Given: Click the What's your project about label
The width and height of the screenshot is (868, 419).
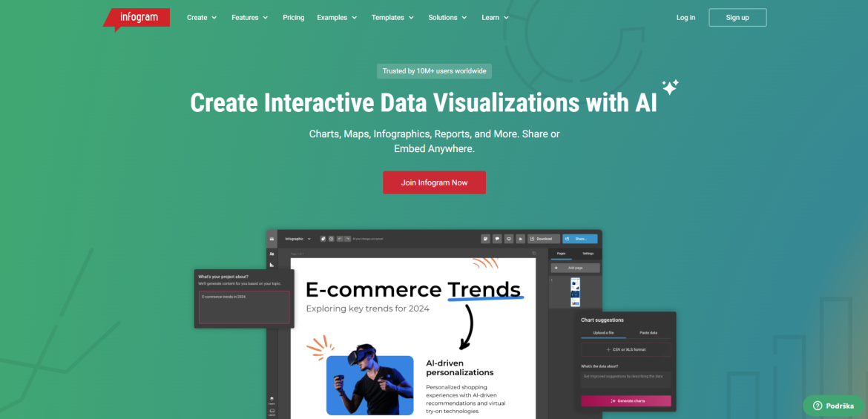Looking at the screenshot, I should 223,276.
